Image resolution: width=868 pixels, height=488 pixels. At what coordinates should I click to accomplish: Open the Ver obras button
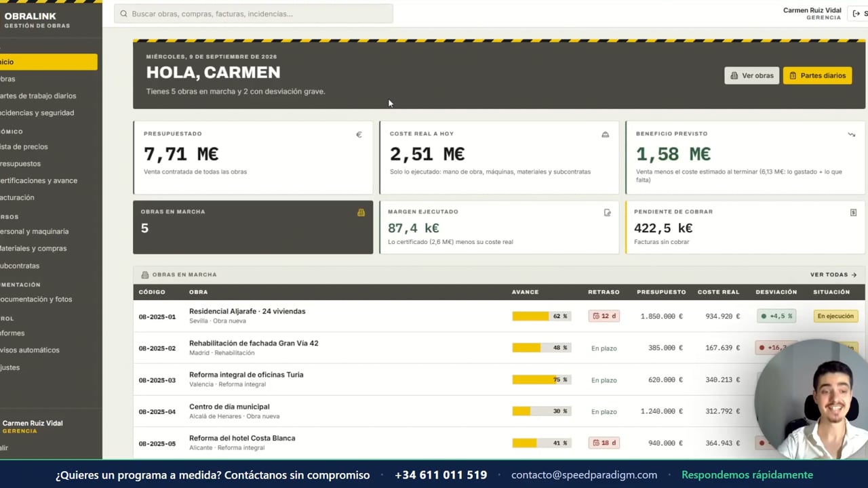pyautogui.click(x=751, y=75)
